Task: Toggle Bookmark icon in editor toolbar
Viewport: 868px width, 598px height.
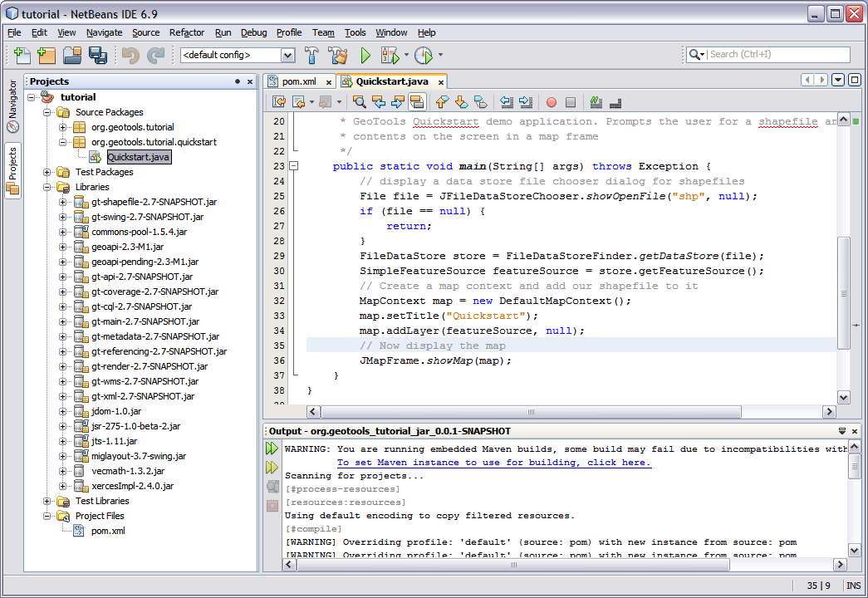Action: point(480,102)
